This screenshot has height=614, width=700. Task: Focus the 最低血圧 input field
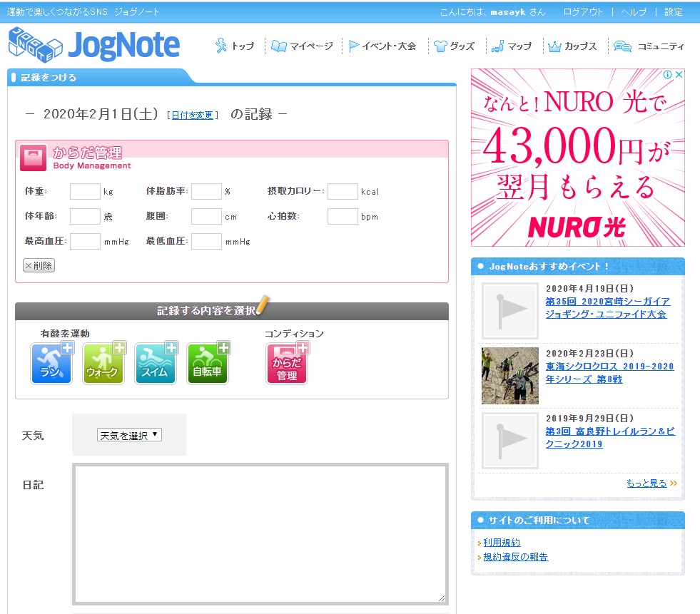pos(207,242)
